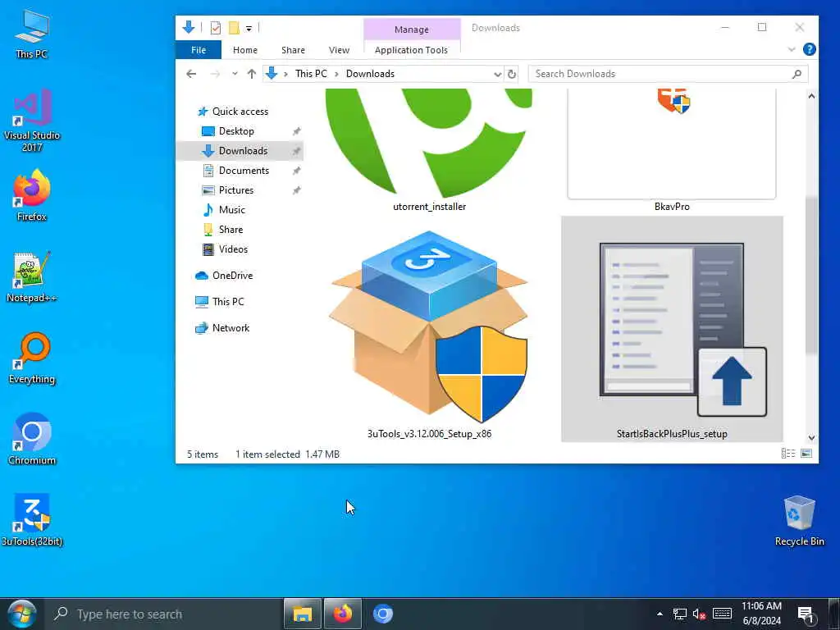
Task: Click Properties icon in Quick Access Toolbar
Action: [216, 28]
